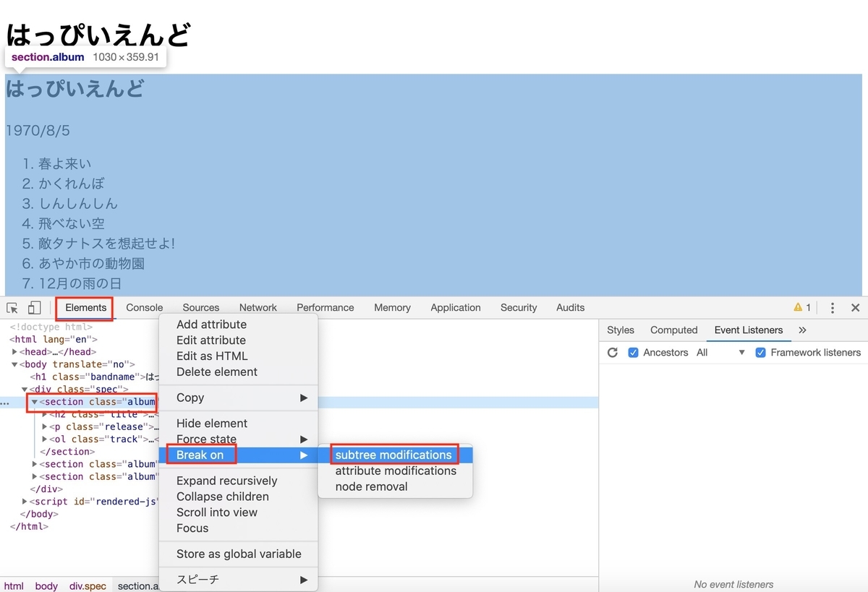Open the Network tab
The height and width of the screenshot is (592, 868).
pyautogui.click(x=258, y=308)
